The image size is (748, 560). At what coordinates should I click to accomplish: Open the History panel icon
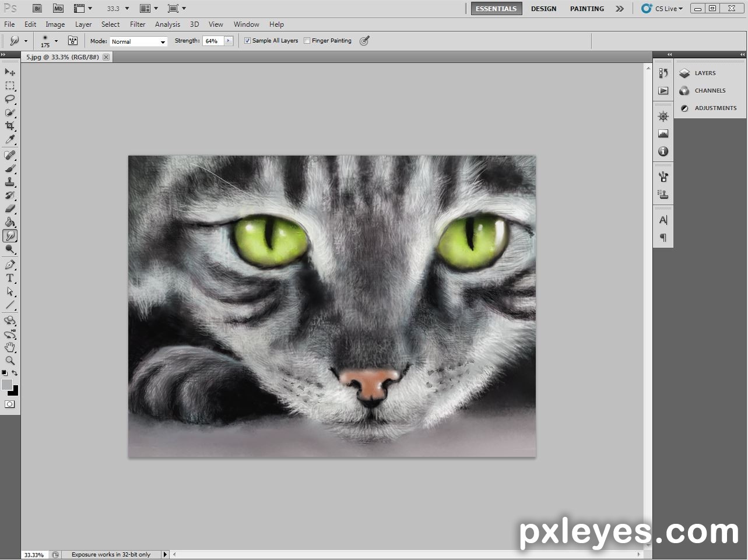point(663,73)
